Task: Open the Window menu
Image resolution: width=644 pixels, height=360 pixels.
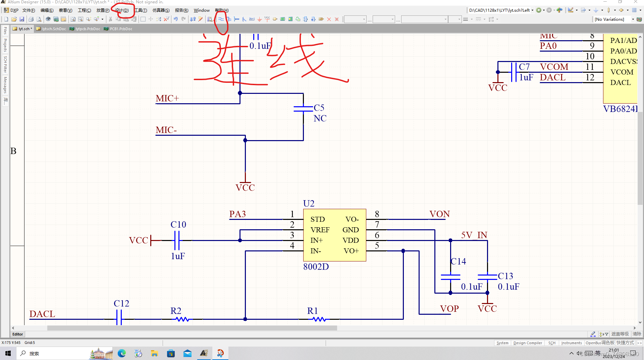Action: point(202,10)
